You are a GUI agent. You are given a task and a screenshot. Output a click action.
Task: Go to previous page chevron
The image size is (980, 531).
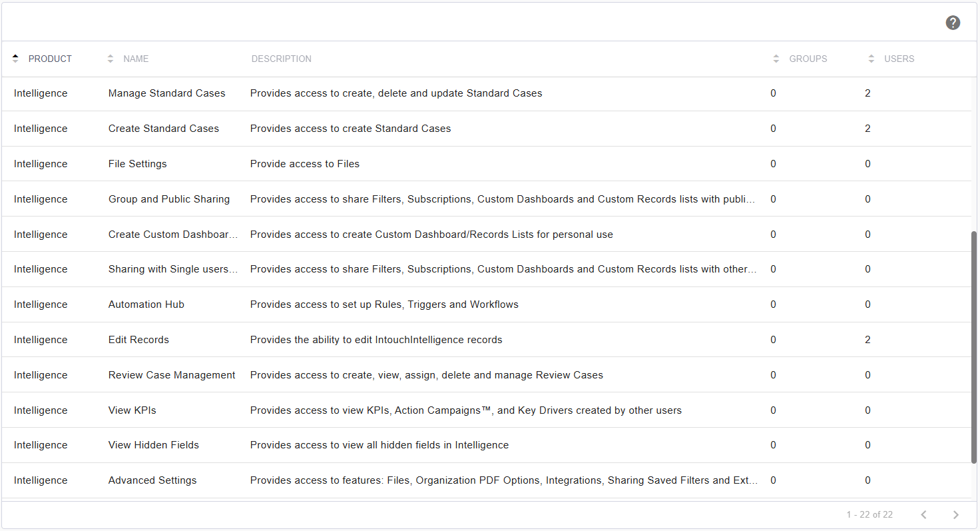tap(923, 514)
